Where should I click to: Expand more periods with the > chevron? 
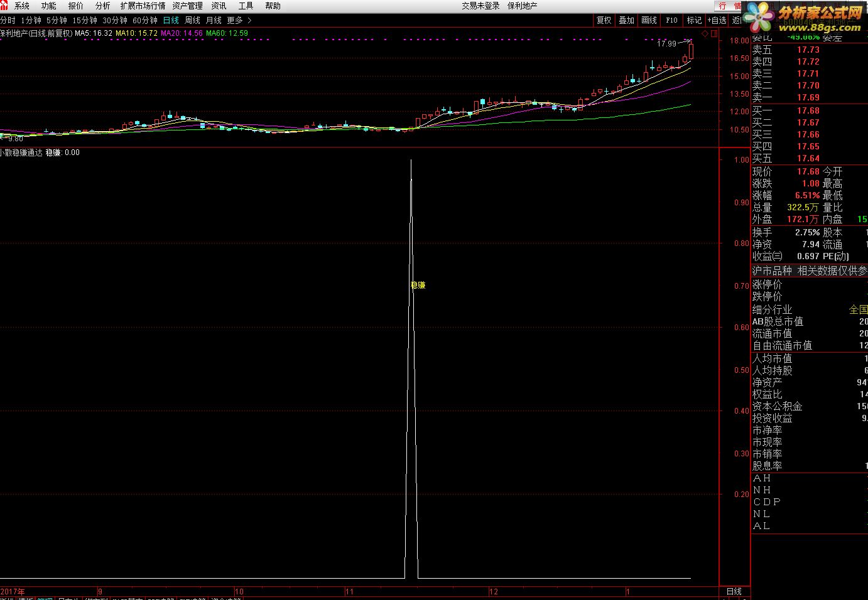click(x=249, y=20)
